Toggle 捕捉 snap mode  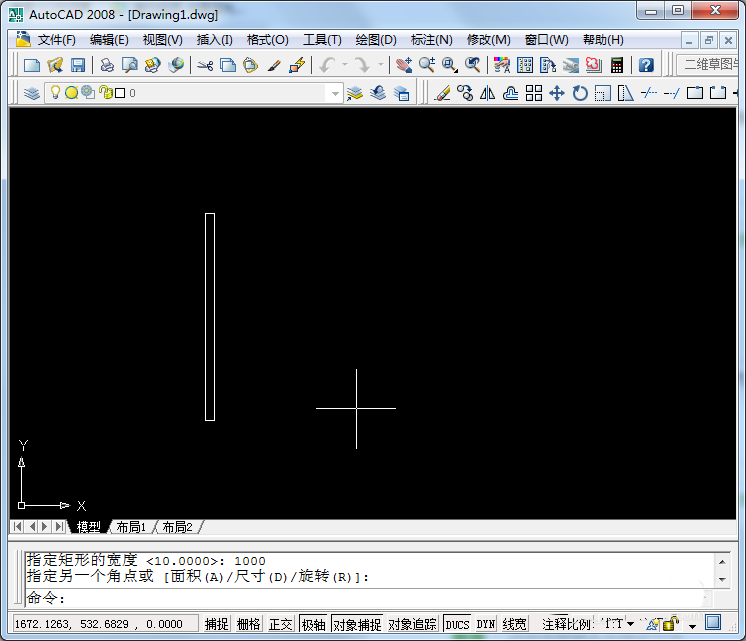point(216,624)
